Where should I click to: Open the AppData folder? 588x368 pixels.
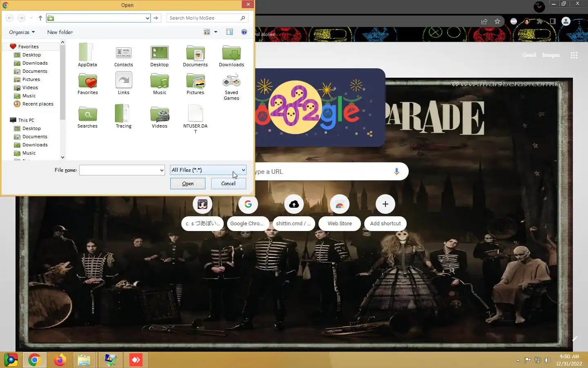point(87,55)
